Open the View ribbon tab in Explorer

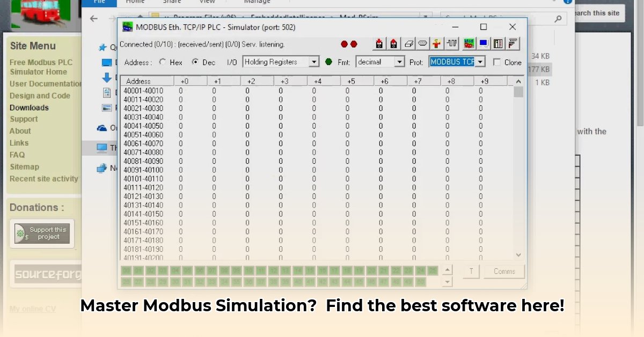click(207, 2)
